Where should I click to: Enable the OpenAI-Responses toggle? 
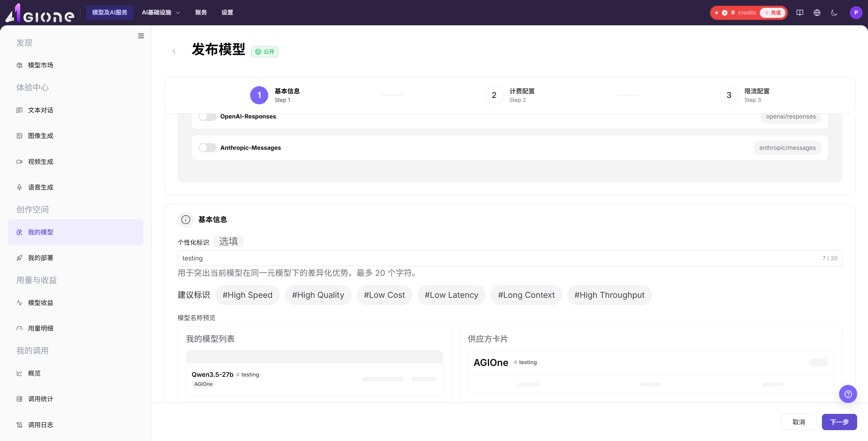click(207, 117)
